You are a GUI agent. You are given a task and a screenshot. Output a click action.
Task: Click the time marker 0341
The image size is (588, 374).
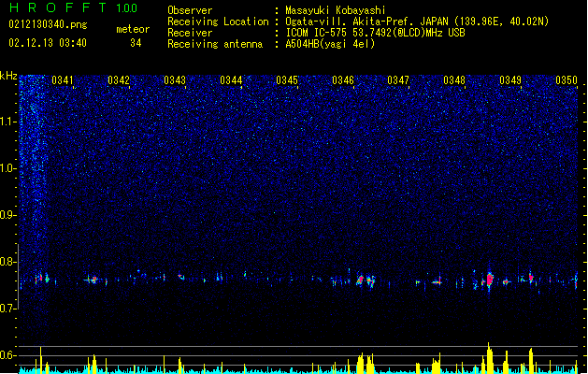click(63, 80)
